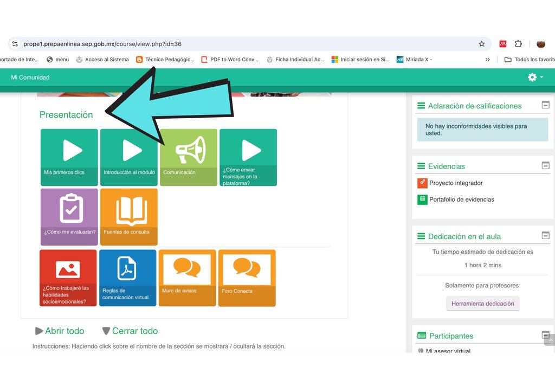Click the Herramienta dedicación button
The width and height of the screenshot is (555, 392).
point(482,304)
